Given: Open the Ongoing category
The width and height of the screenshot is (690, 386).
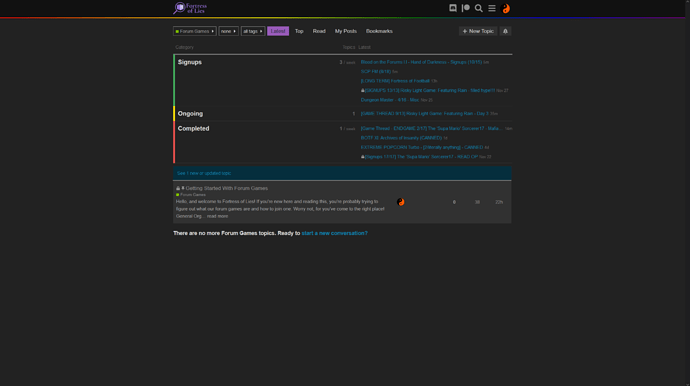Looking at the screenshot, I should [x=190, y=114].
